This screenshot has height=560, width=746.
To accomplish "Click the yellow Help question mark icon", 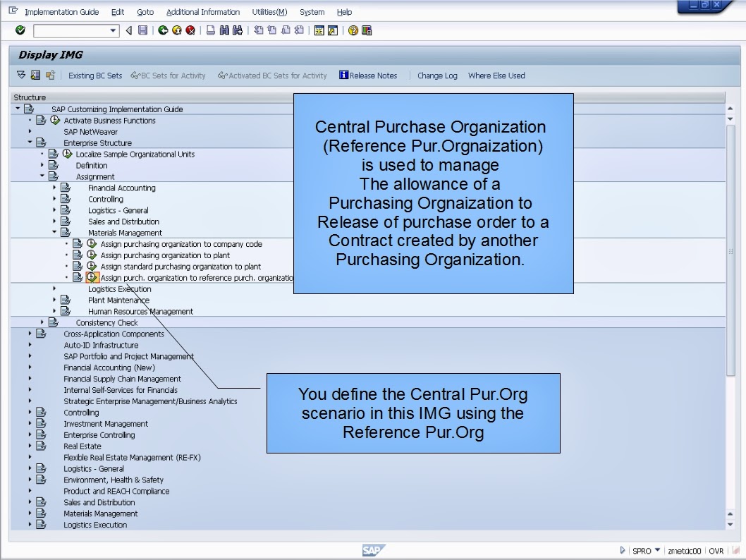I will [353, 30].
